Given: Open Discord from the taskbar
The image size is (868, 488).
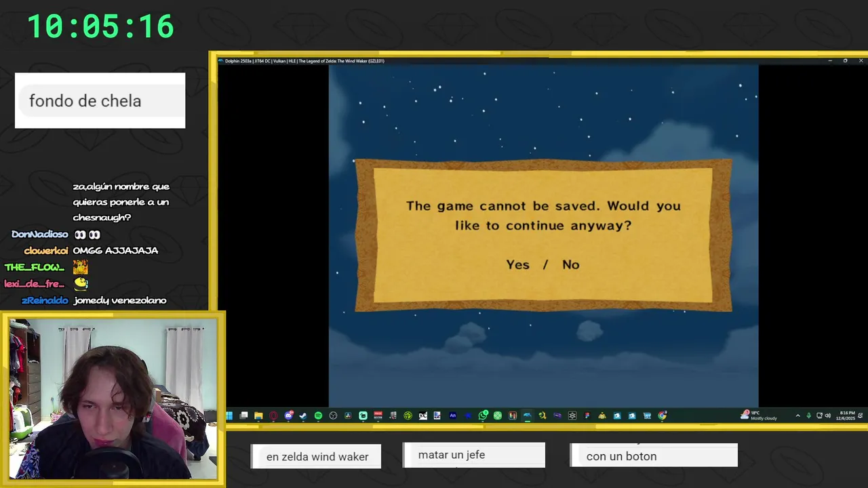Looking at the screenshot, I should tap(288, 415).
